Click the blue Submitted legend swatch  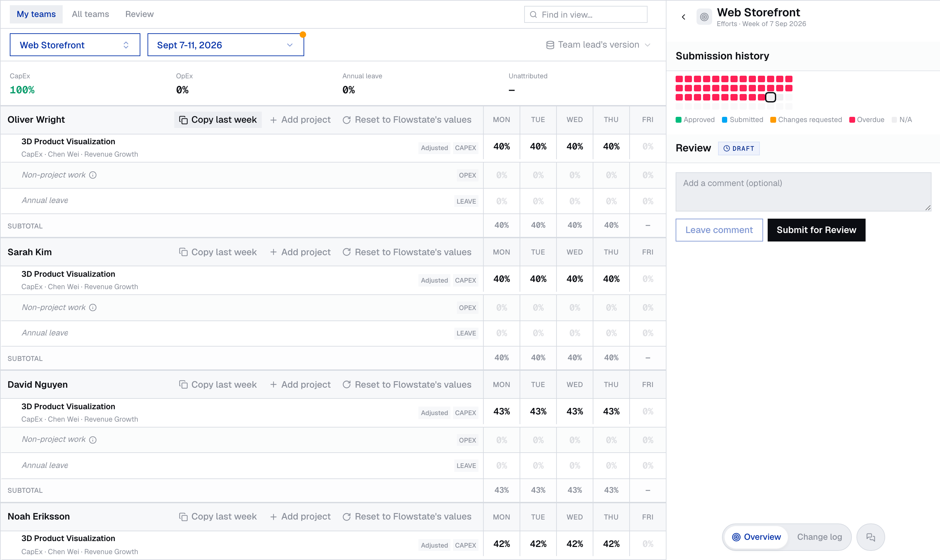725,120
